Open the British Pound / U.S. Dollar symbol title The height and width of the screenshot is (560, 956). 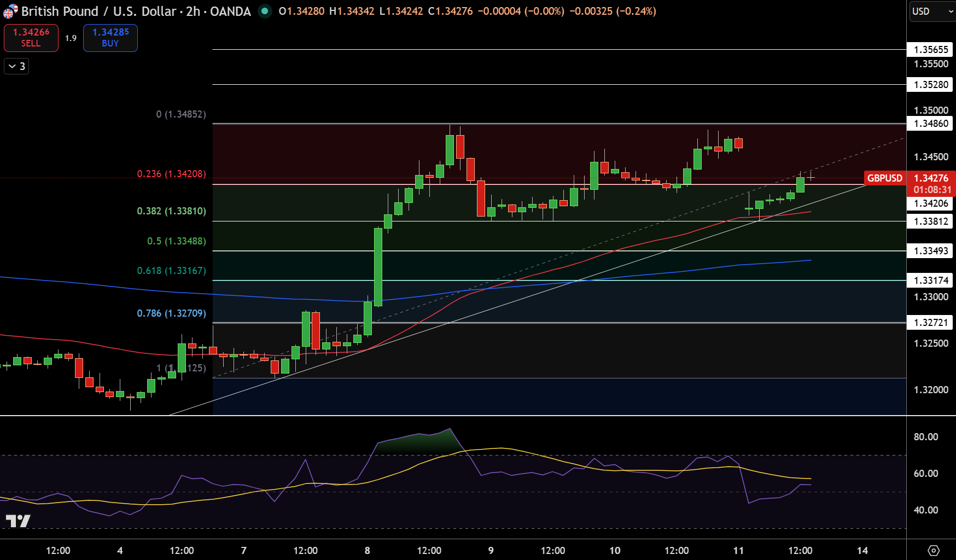(x=136, y=11)
